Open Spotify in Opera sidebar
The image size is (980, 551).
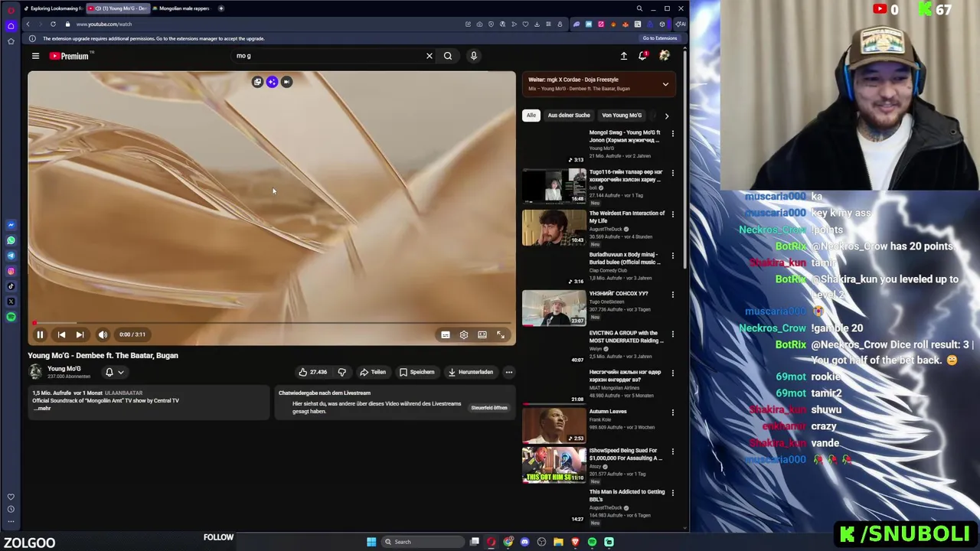click(x=11, y=317)
